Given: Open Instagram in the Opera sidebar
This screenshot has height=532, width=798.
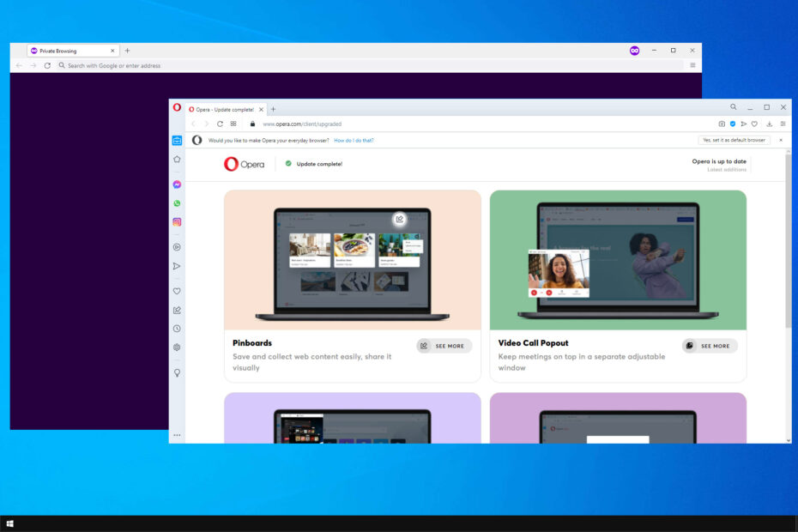Looking at the screenshot, I should [x=177, y=222].
